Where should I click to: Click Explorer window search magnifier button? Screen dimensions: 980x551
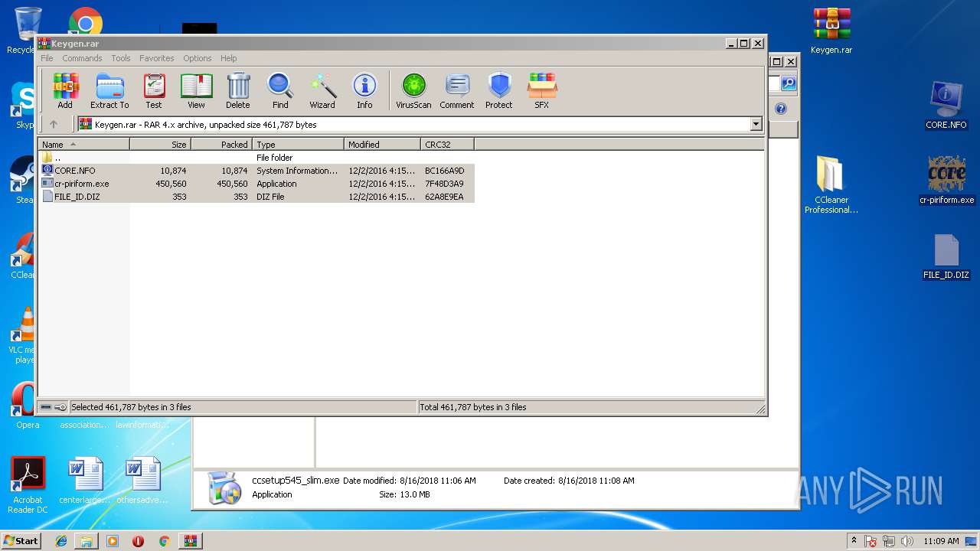click(x=788, y=83)
